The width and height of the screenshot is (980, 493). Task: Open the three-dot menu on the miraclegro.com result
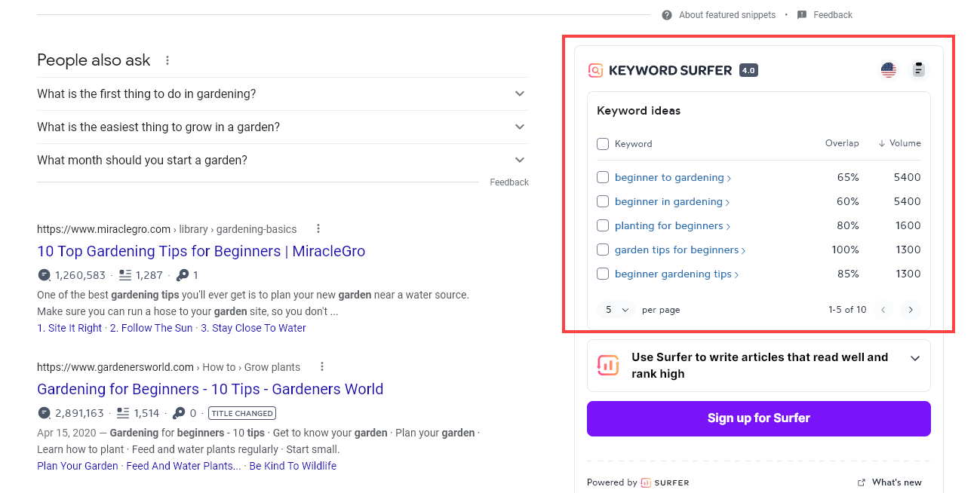[x=318, y=228]
